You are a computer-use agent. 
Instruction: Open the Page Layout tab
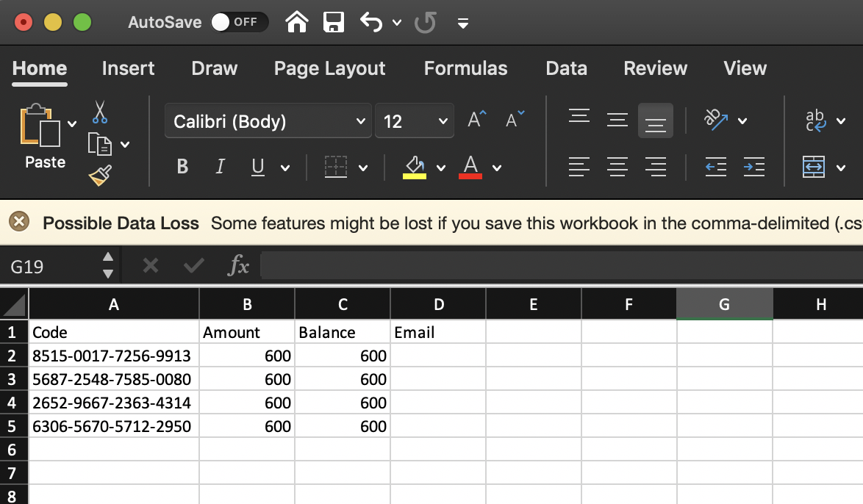[x=329, y=68]
